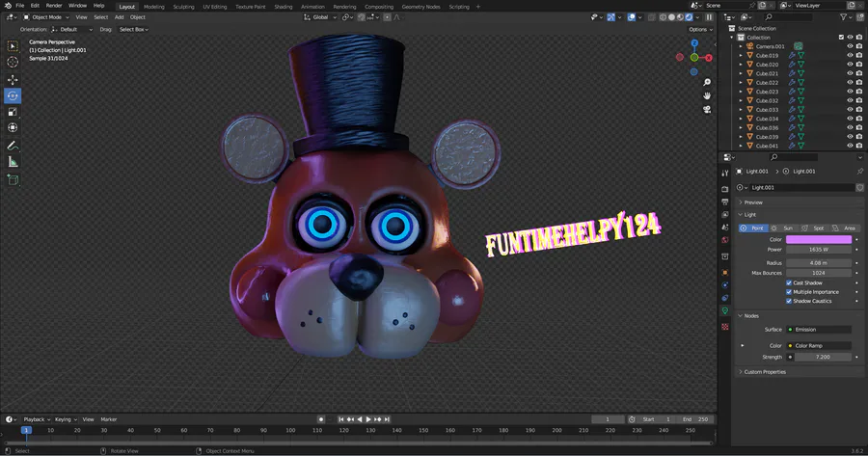The image size is (868, 456).
Task: Select the Rotate tool
Action: tap(13, 95)
